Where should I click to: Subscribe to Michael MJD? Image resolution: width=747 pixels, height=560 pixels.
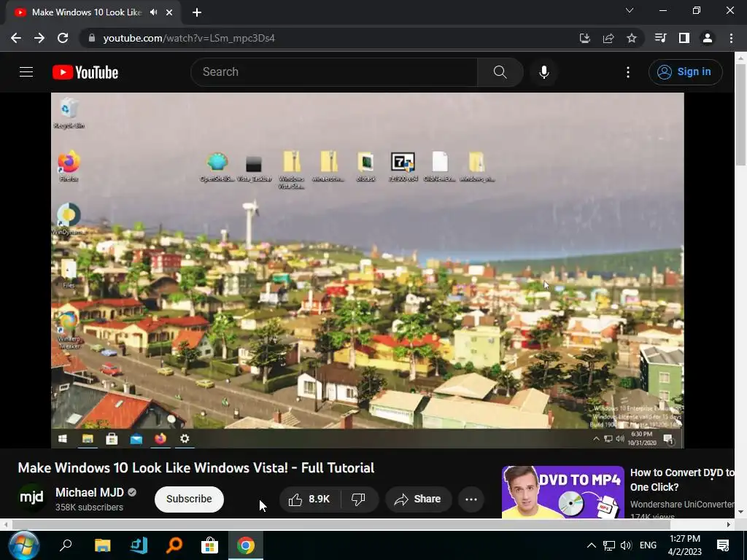(x=189, y=499)
